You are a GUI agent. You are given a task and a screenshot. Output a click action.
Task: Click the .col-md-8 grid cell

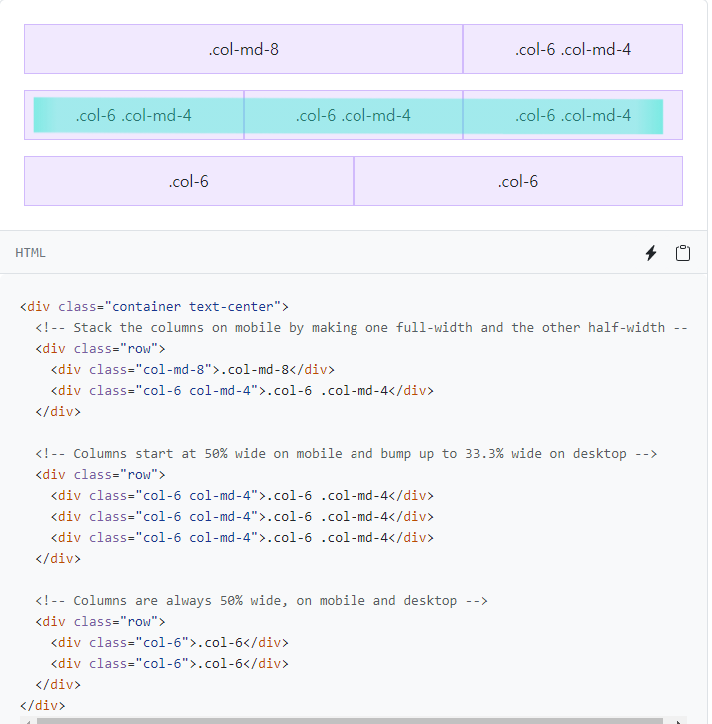click(x=243, y=49)
